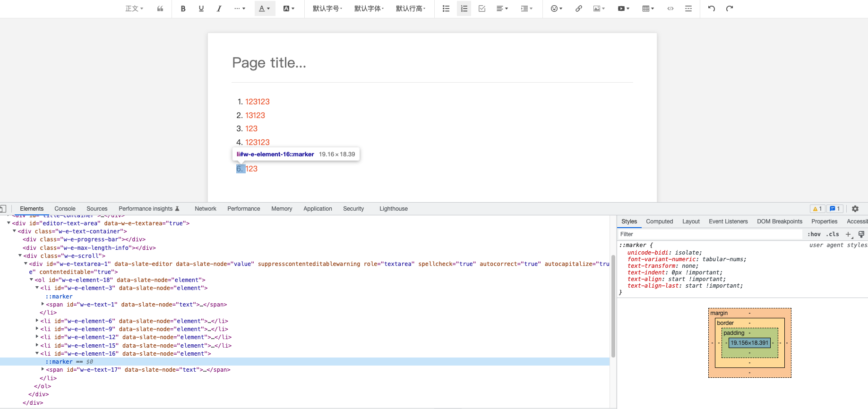Open the insert image menu
Image resolution: width=868 pixels, height=409 pixels.
coord(599,9)
